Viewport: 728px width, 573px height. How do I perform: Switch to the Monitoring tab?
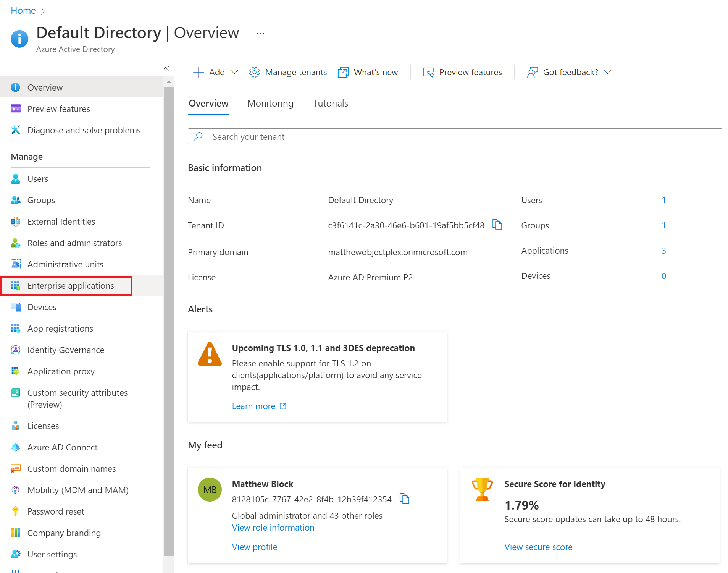point(270,104)
